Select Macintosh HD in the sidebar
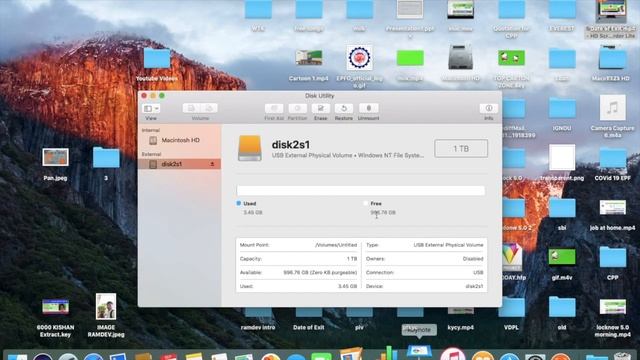This screenshot has height=360, width=640. click(x=180, y=140)
